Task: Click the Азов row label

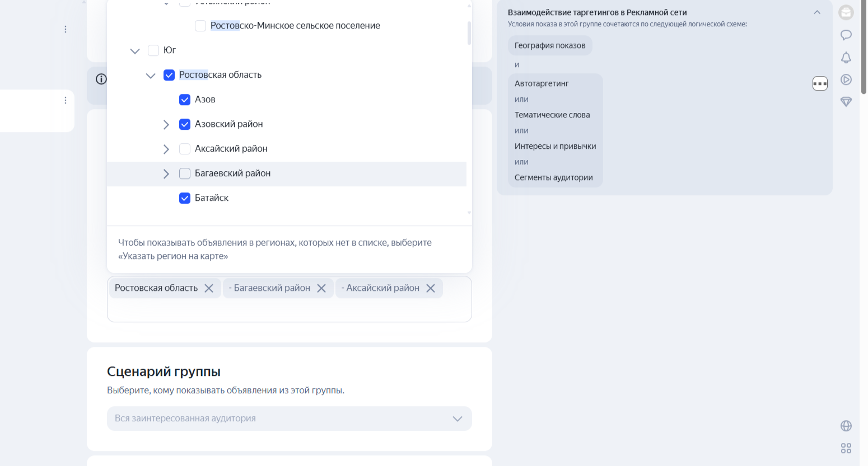Action: point(205,100)
